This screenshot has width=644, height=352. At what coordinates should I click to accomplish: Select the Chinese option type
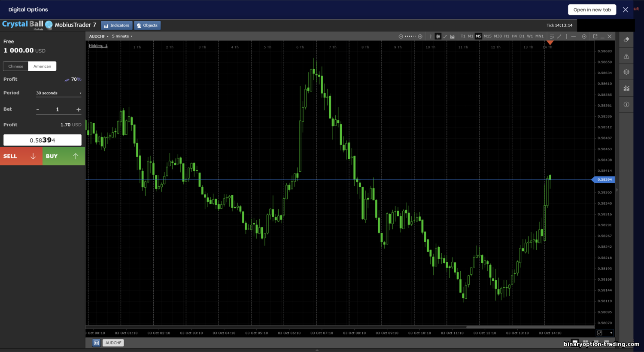point(16,66)
